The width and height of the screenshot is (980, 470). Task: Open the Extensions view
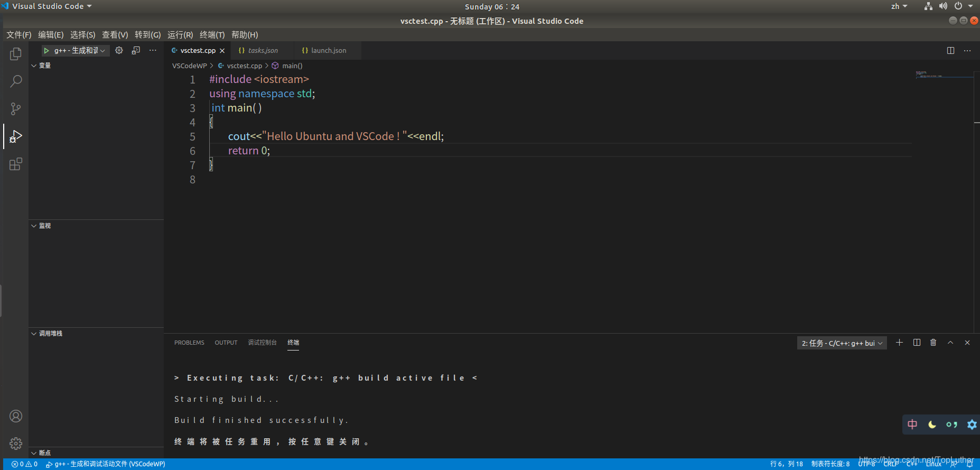click(16, 164)
